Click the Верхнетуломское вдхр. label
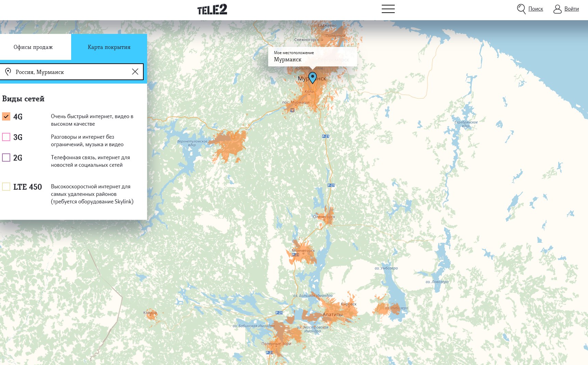 click(192, 143)
